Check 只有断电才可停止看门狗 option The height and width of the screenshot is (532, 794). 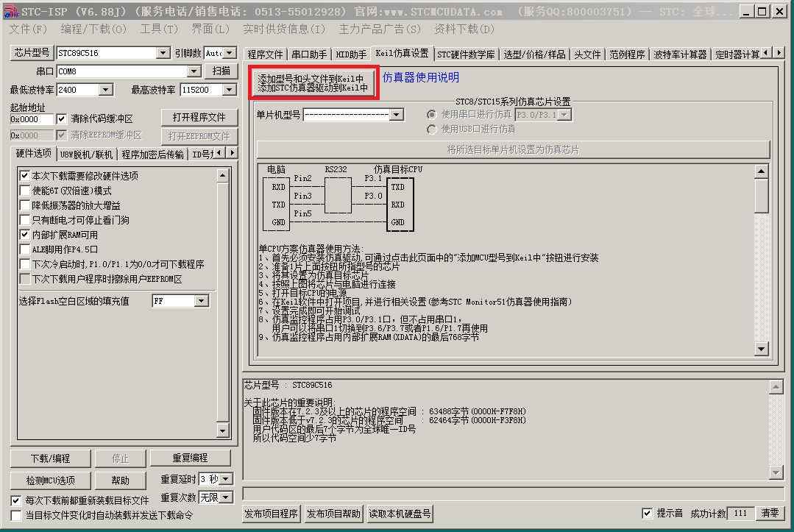tap(25, 220)
